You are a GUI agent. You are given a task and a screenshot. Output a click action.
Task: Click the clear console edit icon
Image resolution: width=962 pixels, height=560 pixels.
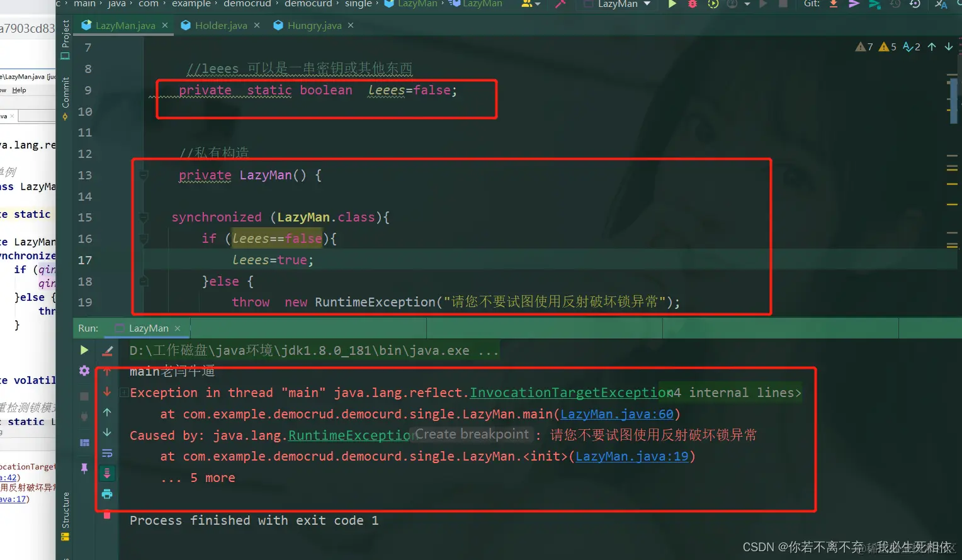108,350
